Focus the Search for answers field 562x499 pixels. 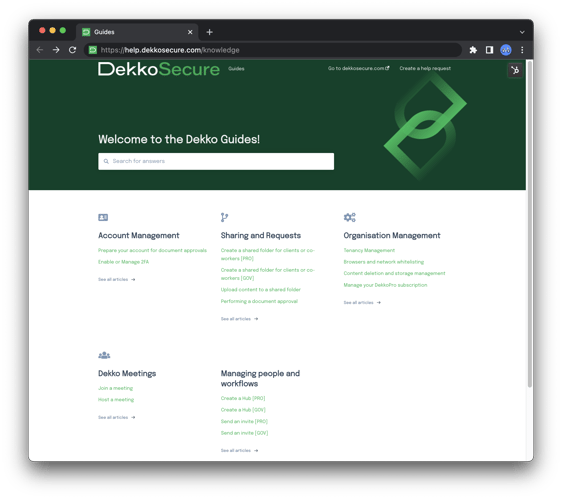[216, 161]
